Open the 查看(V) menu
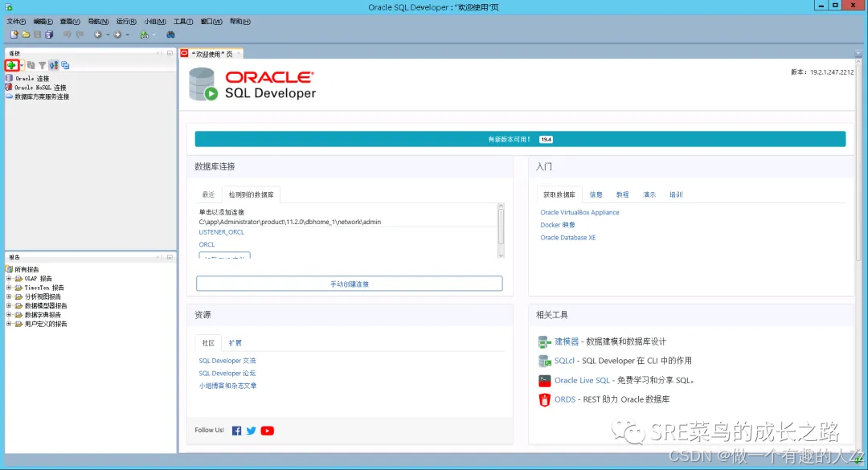Screen dimensions: 868x470 click(70, 22)
